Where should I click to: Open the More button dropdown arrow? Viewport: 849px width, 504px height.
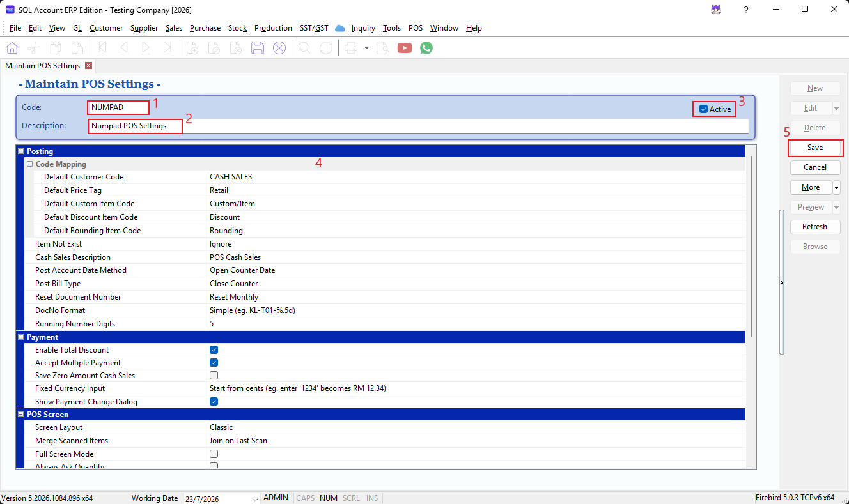click(x=836, y=187)
